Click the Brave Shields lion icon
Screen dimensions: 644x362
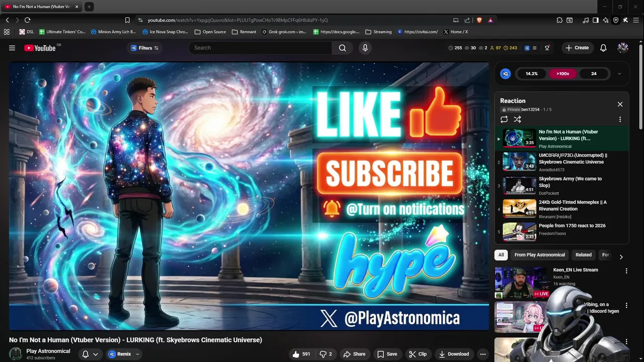479,20
